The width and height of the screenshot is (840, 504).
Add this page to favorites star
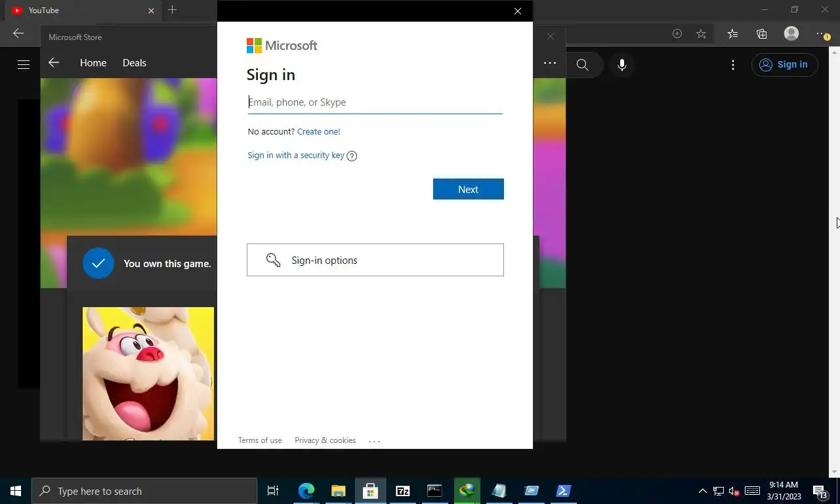(701, 33)
